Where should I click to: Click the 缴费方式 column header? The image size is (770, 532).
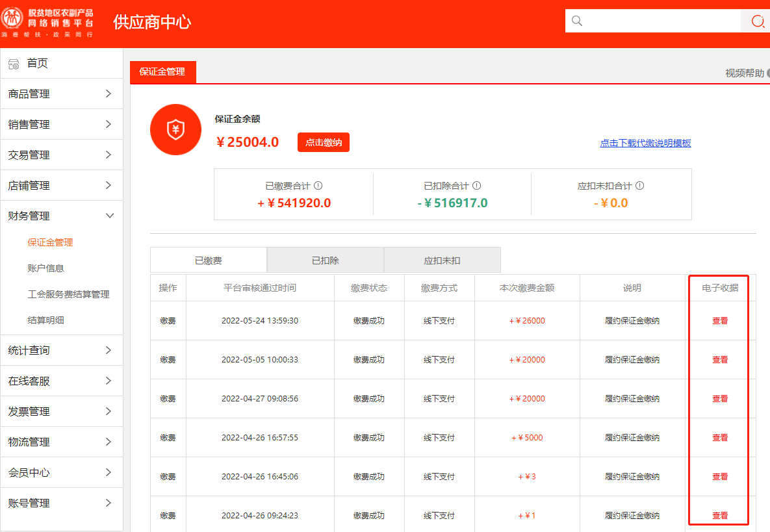pyautogui.click(x=439, y=288)
